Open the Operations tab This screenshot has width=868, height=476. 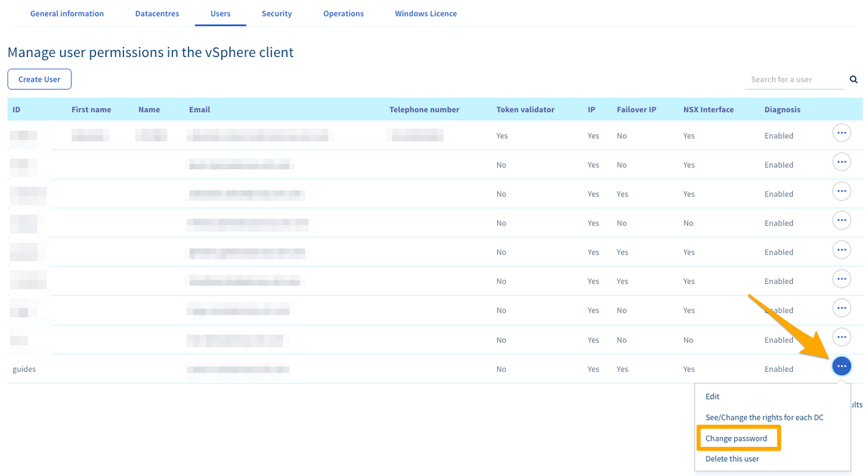click(x=343, y=14)
